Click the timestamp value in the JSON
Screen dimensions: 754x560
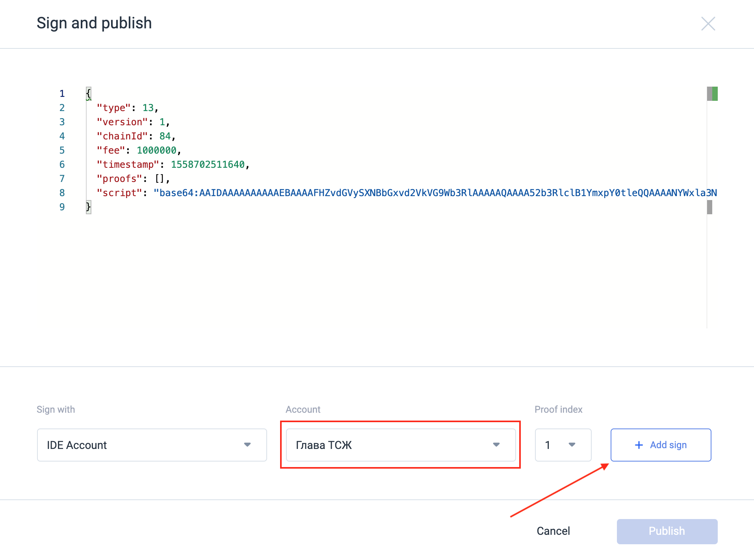(x=208, y=165)
